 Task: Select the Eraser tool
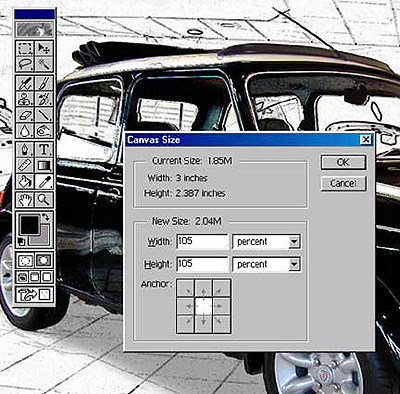point(25,115)
